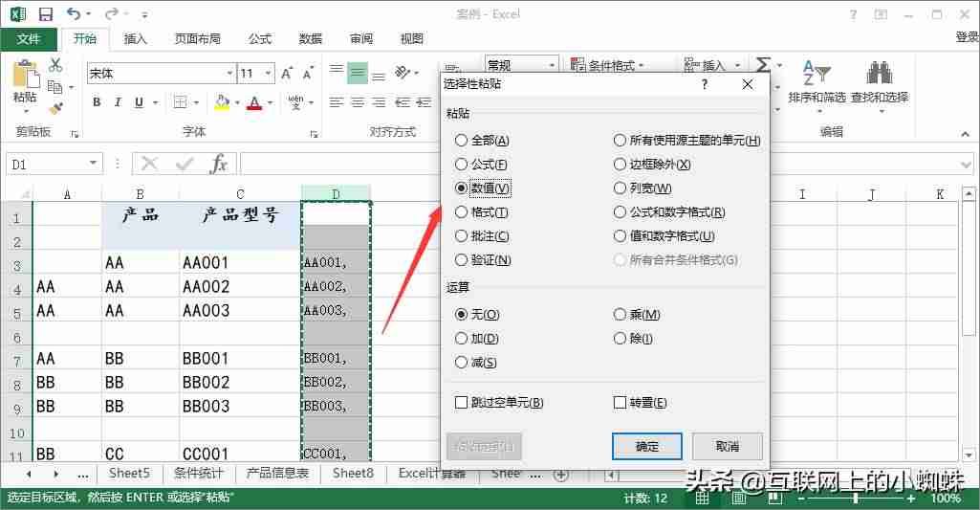The height and width of the screenshot is (510, 980).
Task: Click the help question mark in Paste Special dialog
Action: [x=705, y=84]
